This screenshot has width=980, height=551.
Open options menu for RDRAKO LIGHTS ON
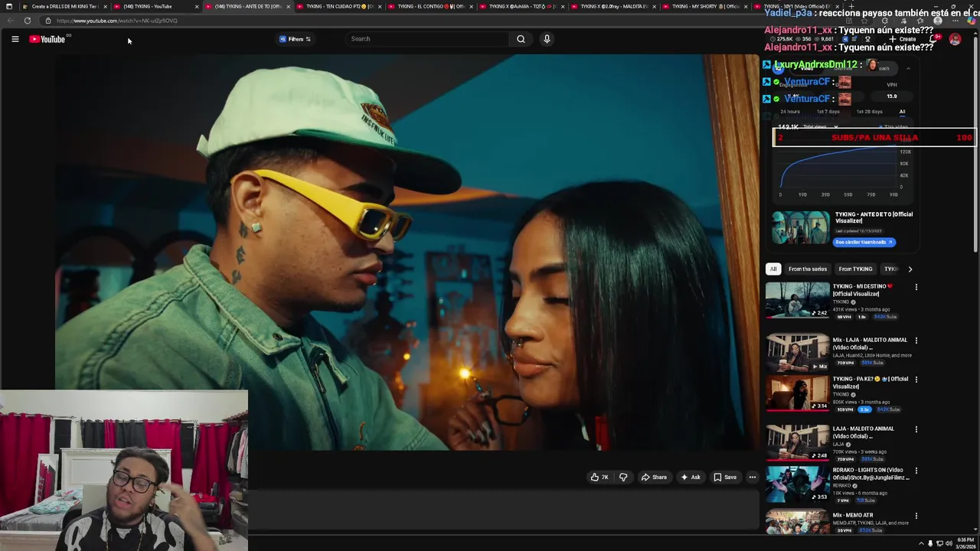coord(916,471)
